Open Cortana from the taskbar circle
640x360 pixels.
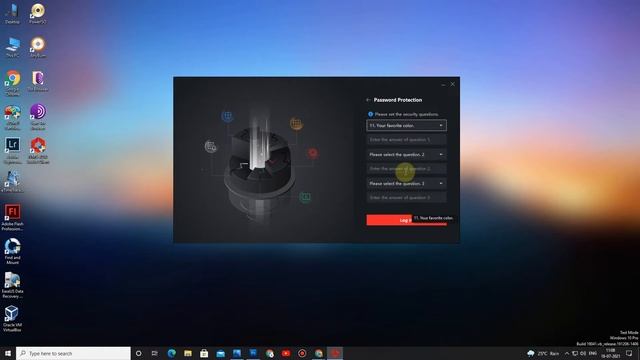point(138,353)
